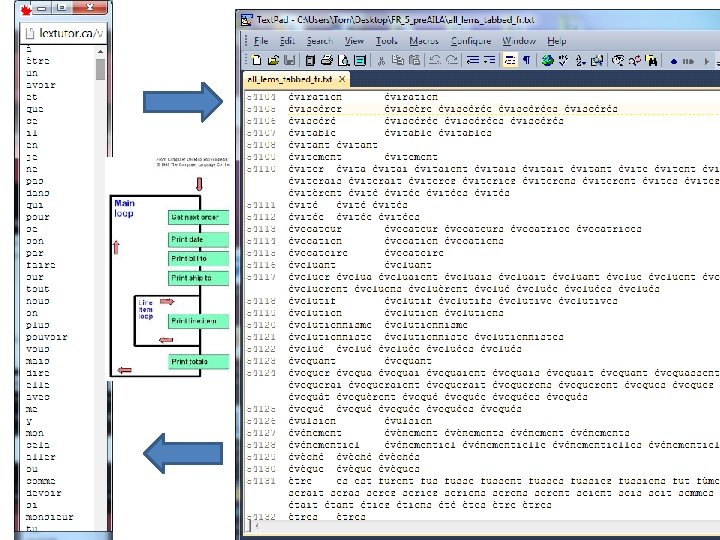720x540 pixels.
Task: Close the all_lems_tabbed_fr.txt tab with its X
Action: 342,79
